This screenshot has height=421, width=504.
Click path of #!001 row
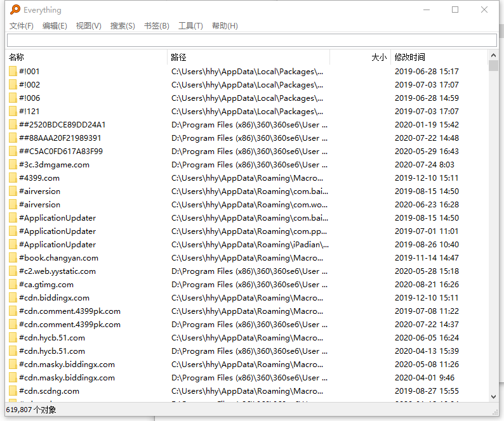pos(247,71)
